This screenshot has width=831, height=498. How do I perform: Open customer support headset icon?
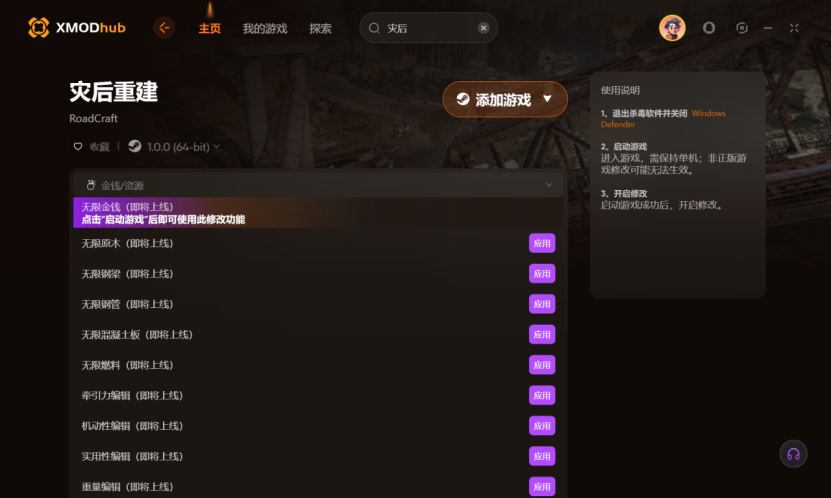[x=793, y=454]
